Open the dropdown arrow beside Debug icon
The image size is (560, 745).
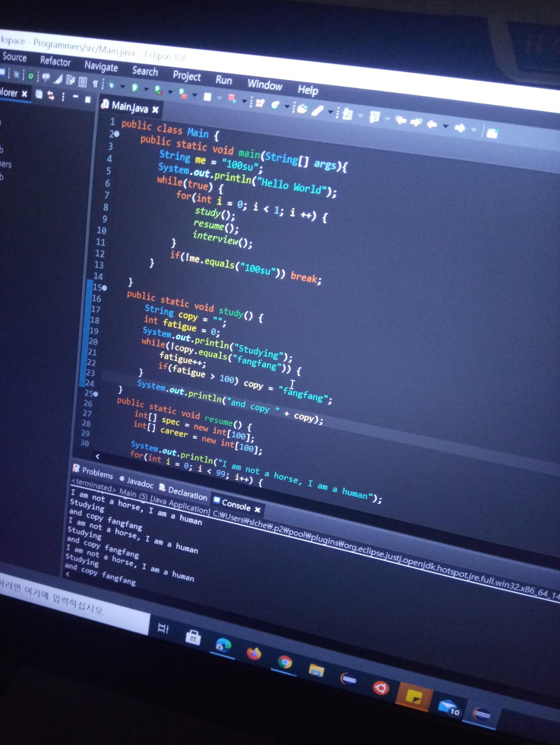[x=123, y=86]
